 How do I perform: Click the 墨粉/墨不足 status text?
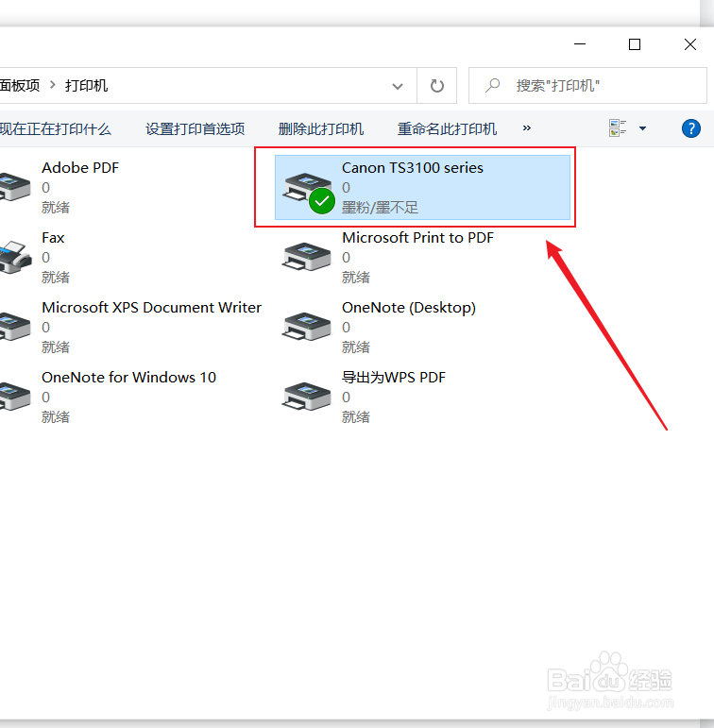pos(380,207)
